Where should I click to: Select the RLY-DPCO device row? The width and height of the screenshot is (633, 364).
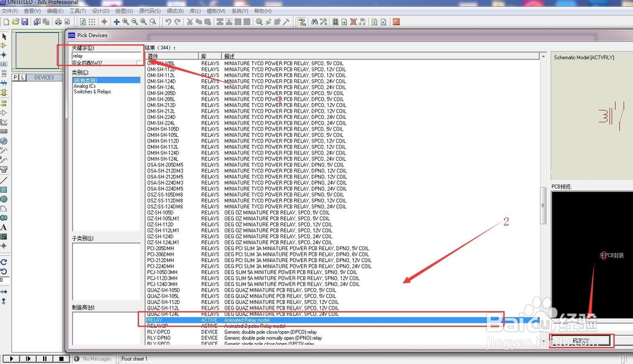click(x=342, y=332)
